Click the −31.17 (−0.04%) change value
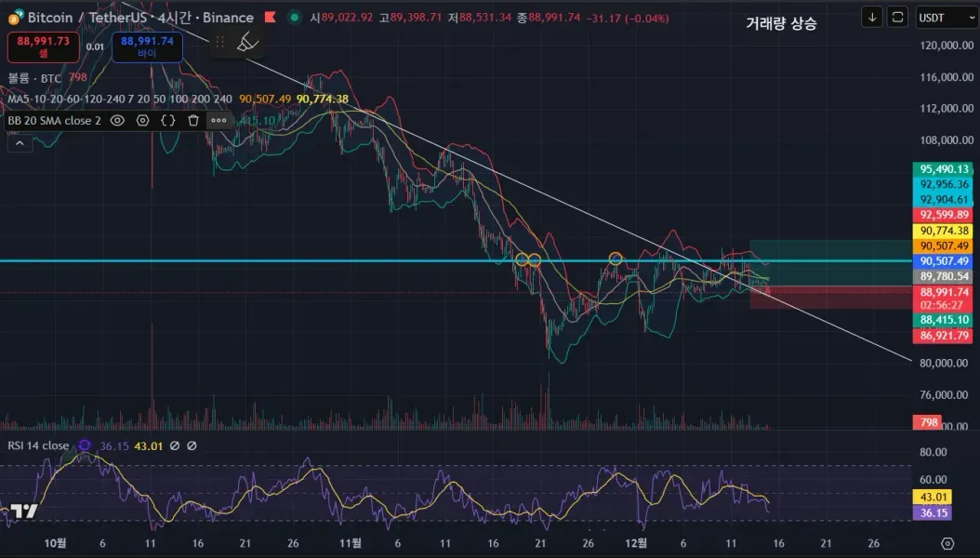This screenshot has width=980, height=558. 628,18
